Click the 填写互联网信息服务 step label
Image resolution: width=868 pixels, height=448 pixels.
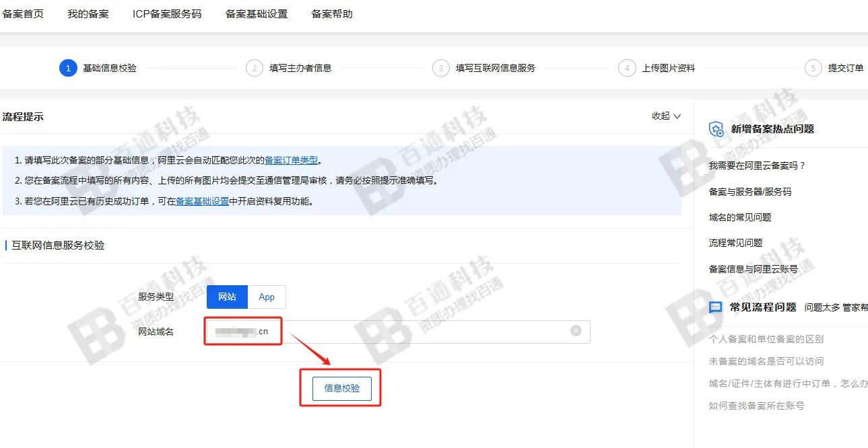496,68
